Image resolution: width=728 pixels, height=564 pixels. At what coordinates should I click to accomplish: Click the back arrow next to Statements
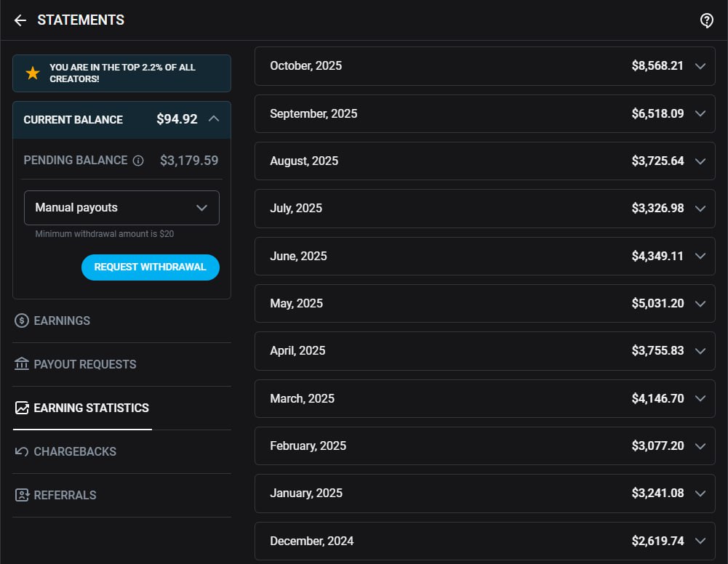click(20, 20)
